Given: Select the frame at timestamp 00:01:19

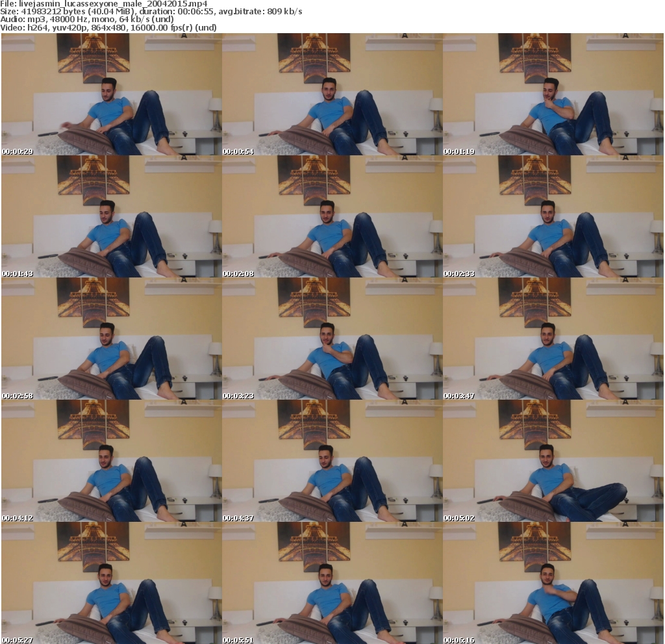Looking at the screenshot, I should point(553,94).
